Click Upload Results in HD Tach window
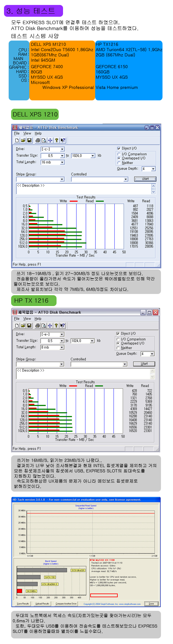The image size is (173, 644). [42, 603]
